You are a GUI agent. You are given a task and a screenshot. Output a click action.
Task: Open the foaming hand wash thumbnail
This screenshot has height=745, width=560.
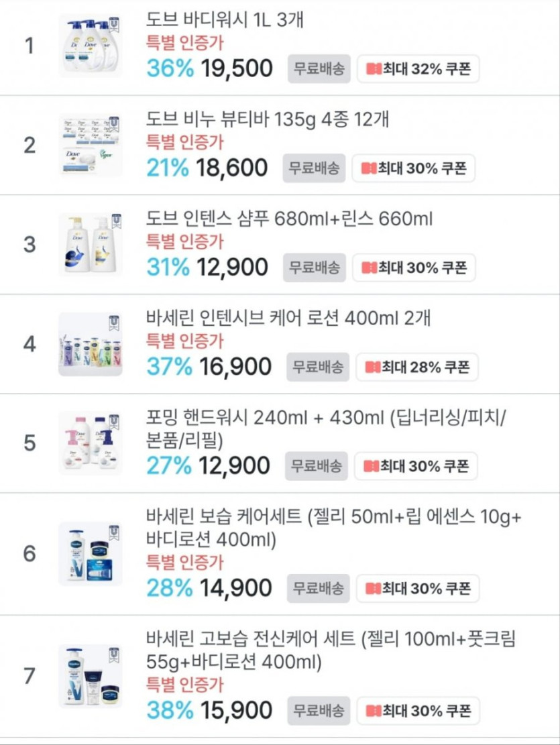coord(90,443)
